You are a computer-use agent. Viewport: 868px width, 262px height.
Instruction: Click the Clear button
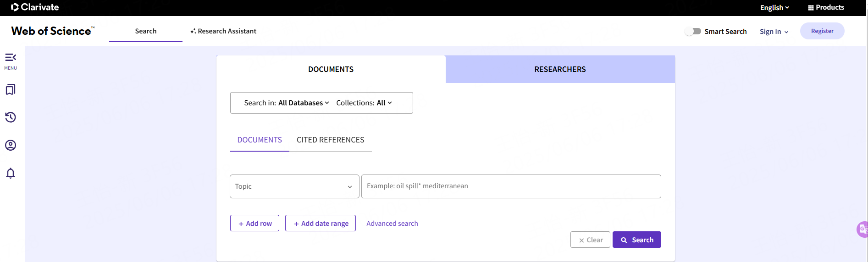[x=590, y=240]
